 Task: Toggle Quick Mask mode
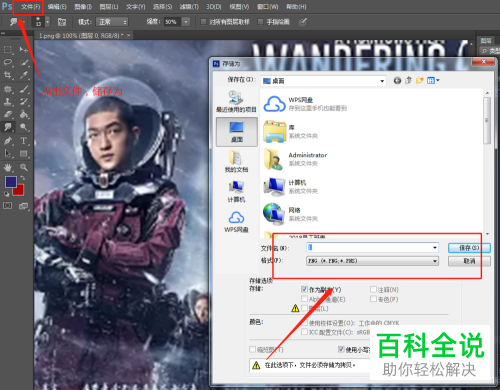8,206
